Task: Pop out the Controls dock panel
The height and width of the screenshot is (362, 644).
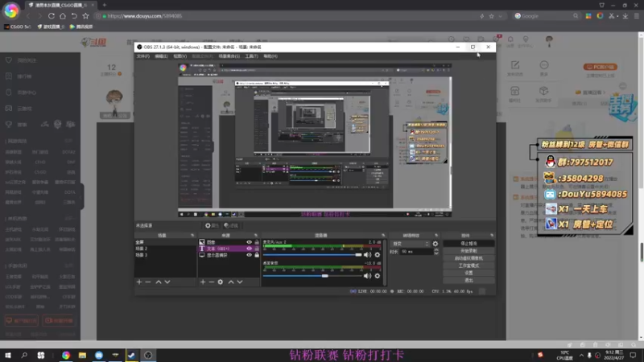Action: (x=492, y=236)
